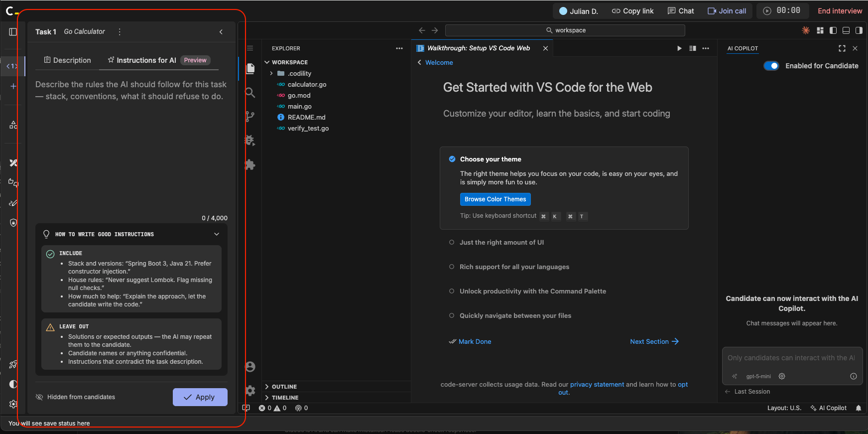Click the info icon in the Copilot input box

[854, 376]
